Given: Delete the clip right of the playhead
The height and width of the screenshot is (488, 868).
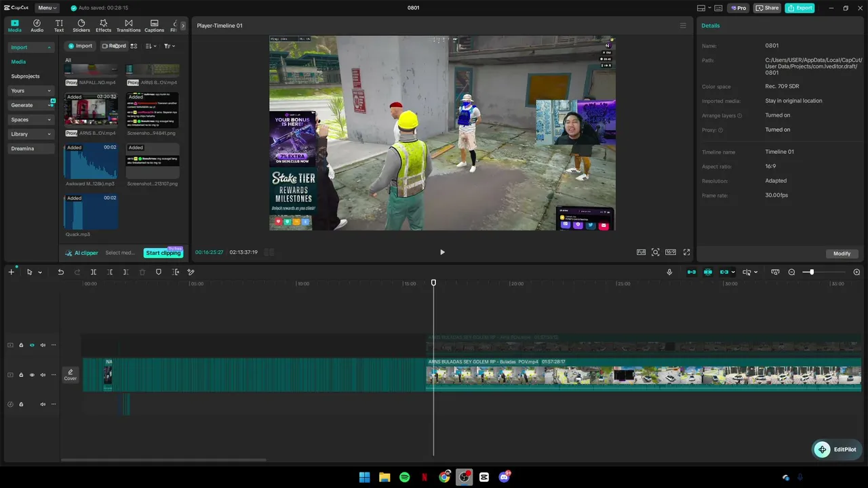Looking at the screenshot, I should (125, 272).
